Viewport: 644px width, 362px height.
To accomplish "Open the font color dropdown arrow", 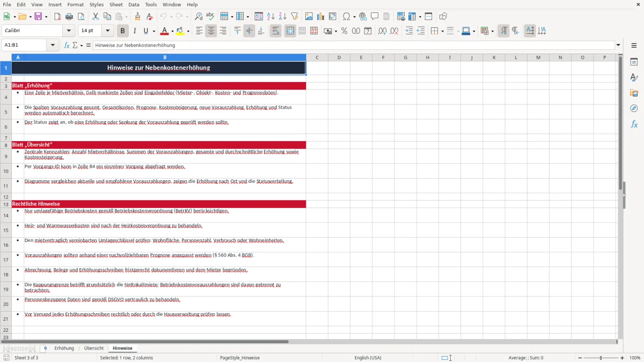I will click(172, 31).
